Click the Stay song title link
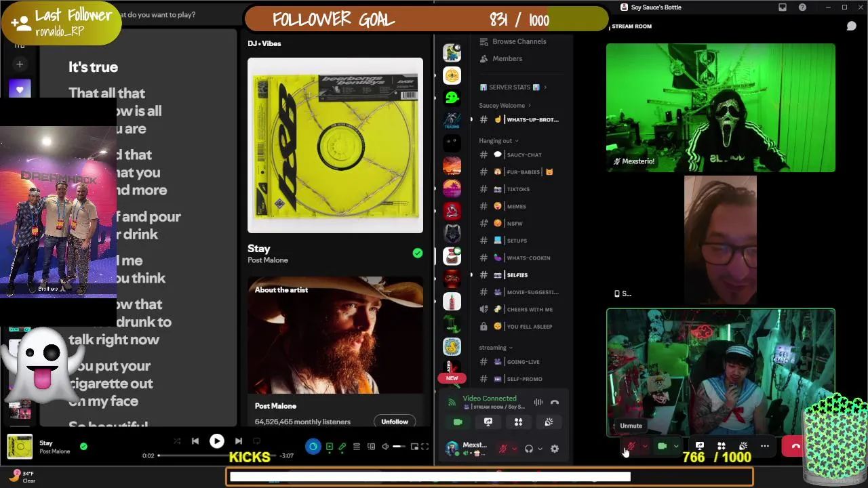 tap(259, 249)
